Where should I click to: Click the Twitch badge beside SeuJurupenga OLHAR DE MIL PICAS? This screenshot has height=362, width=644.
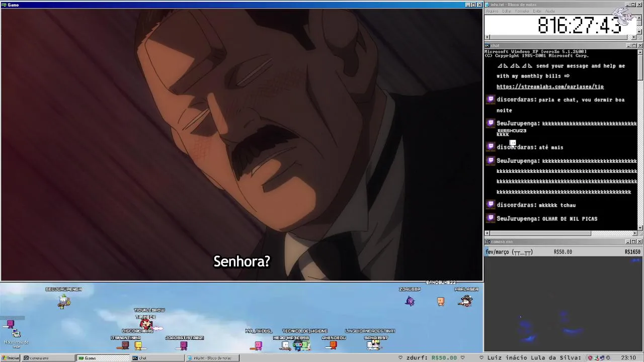point(491,218)
